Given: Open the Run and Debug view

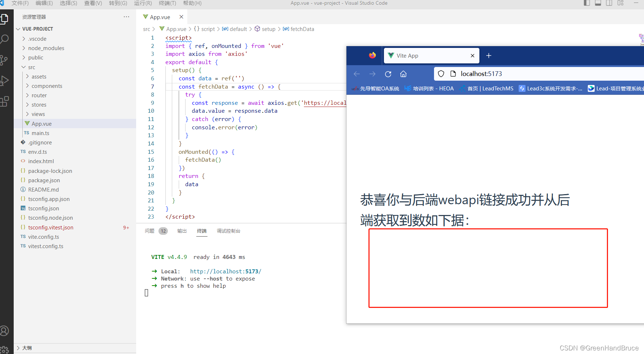Looking at the screenshot, I should (x=4, y=81).
